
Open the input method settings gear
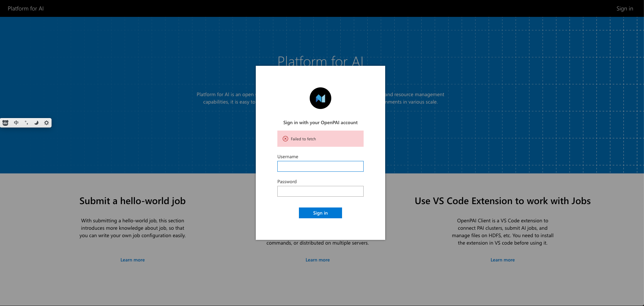(x=47, y=123)
